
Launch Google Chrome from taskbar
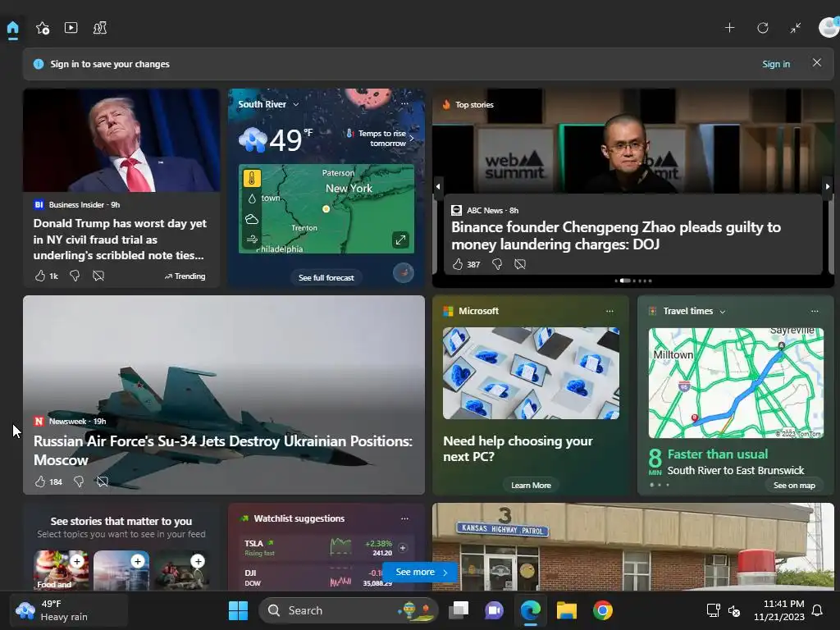pyautogui.click(x=603, y=610)
